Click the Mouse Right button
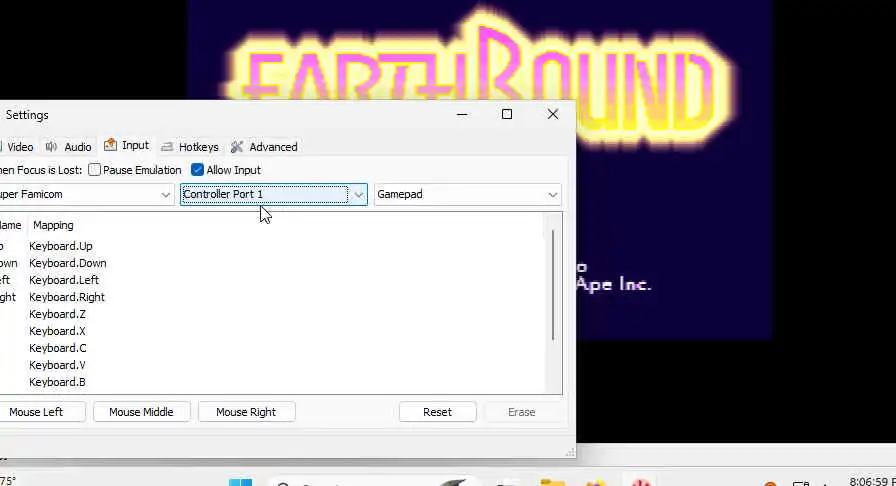Screen dimensions: 896x486 click(246, 412)
